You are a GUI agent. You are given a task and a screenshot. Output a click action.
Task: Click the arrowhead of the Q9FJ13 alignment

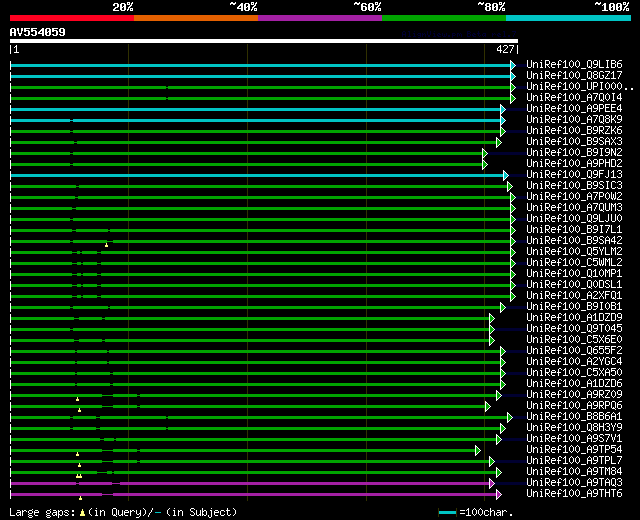506,174
